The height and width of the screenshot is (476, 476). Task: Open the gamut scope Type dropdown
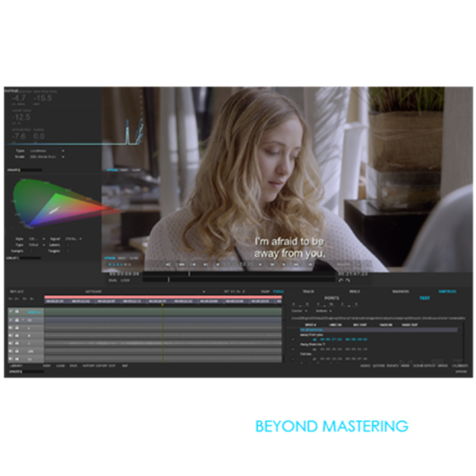click(x=36, y=245)
